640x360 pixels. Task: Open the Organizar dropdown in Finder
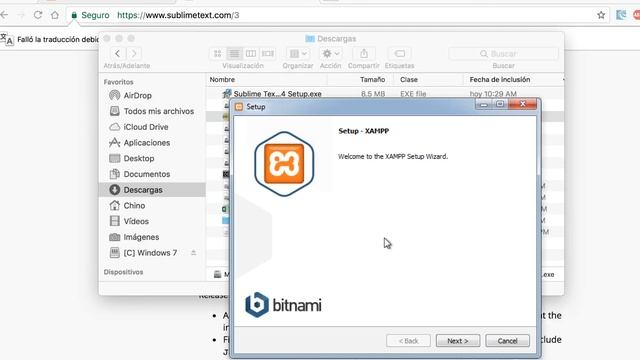pyautogui.click(x=298, y=53)
